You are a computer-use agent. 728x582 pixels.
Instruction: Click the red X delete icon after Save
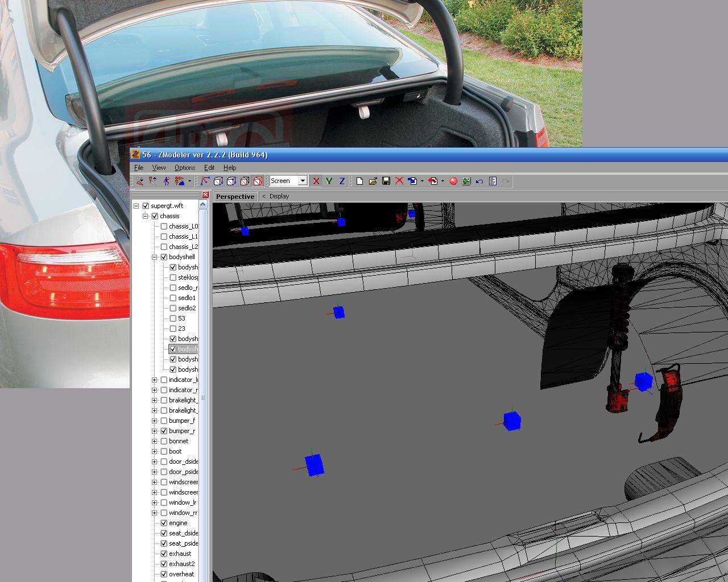(399, 181)
